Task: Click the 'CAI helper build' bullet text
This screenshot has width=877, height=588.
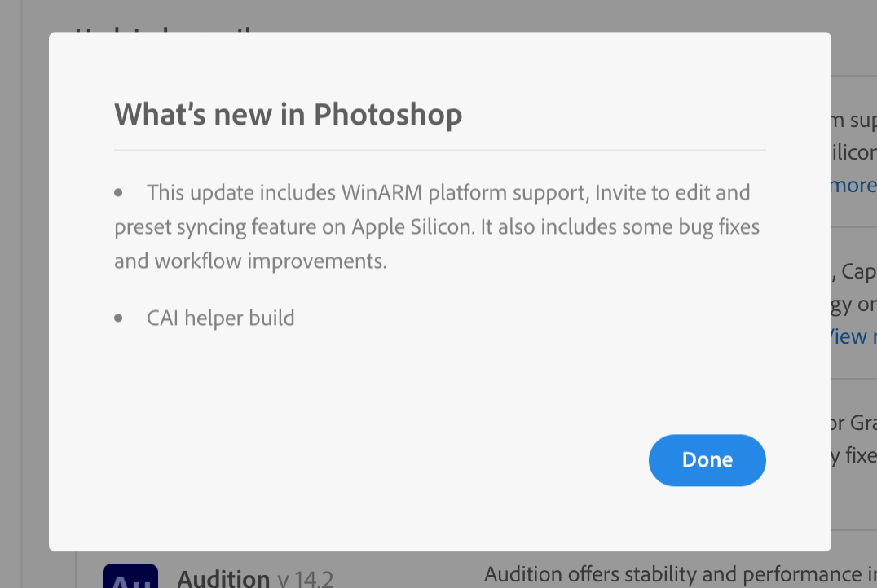Action: coord(220,318)
